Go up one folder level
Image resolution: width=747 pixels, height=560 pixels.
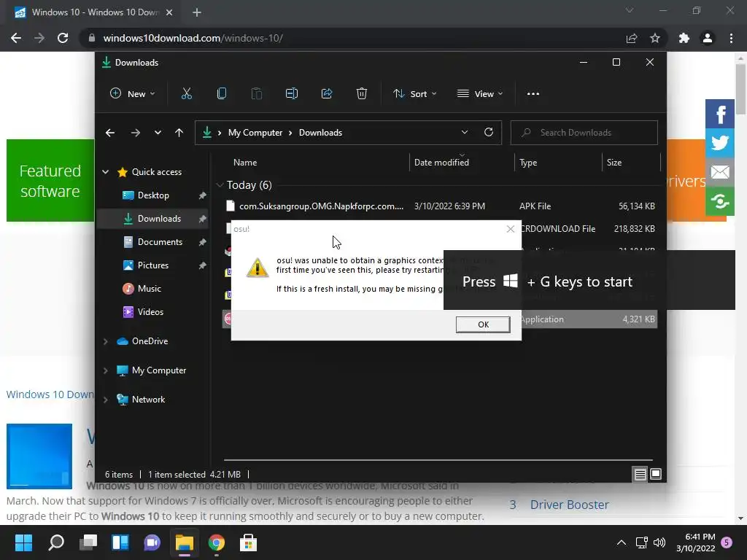click(x=179, y=133)
